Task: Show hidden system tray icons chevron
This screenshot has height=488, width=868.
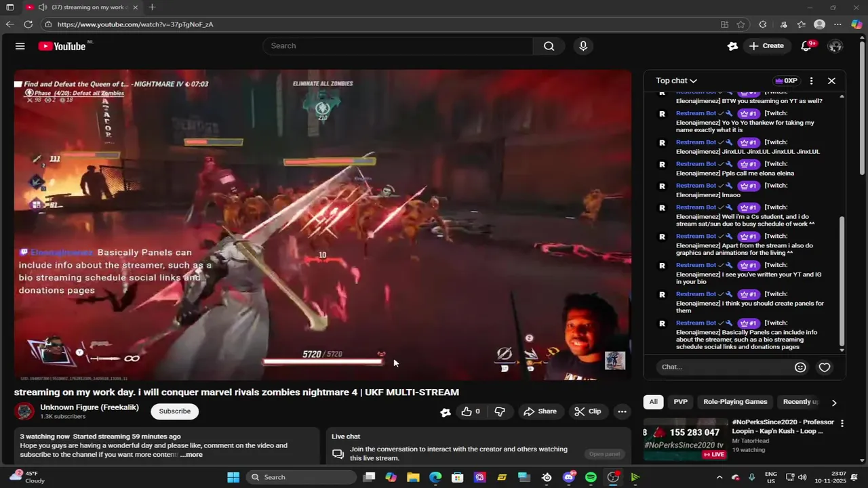Action: coord(719,477)
